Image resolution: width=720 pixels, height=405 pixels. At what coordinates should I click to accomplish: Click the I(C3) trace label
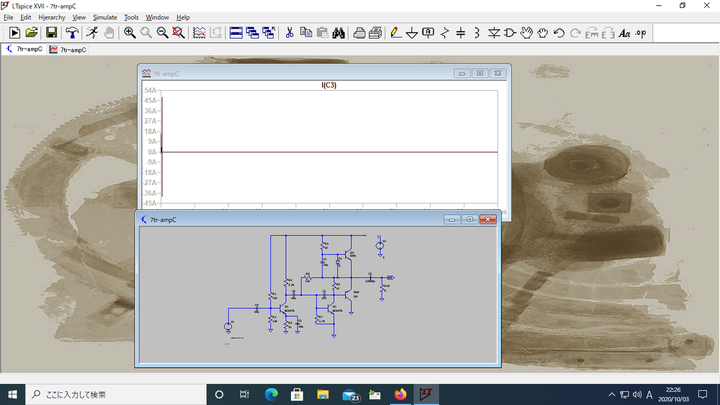328,85
